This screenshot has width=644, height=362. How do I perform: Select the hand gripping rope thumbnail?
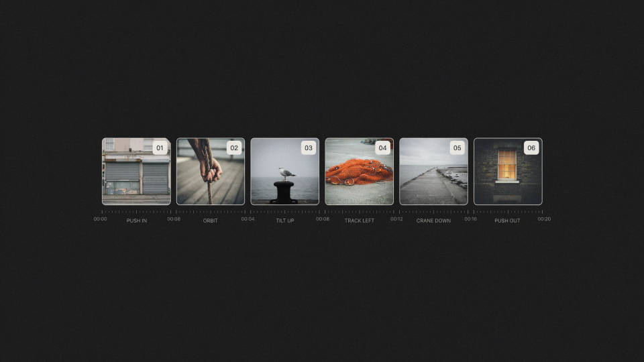(211, 171)
